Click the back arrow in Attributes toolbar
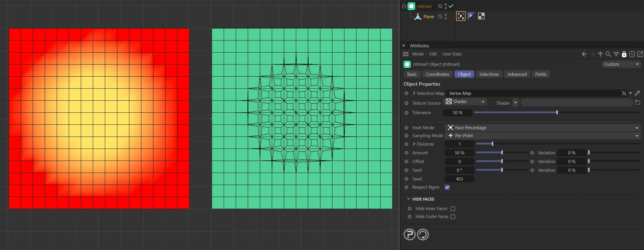644x250 pixels. click(x=584, y=54)
